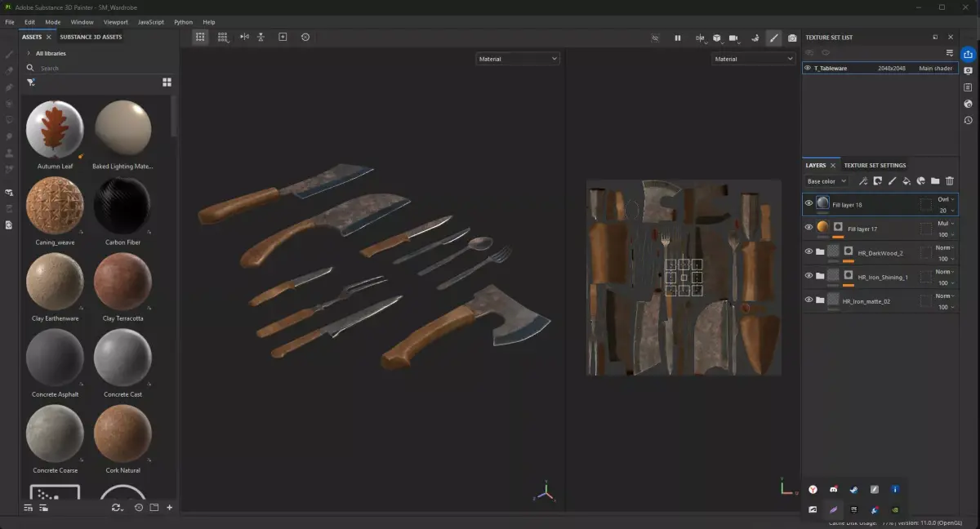Select the Paint brush tool in left toolbar
This screenshot has width=980, height=529.
pyautogui.click(x=9, y=55)
